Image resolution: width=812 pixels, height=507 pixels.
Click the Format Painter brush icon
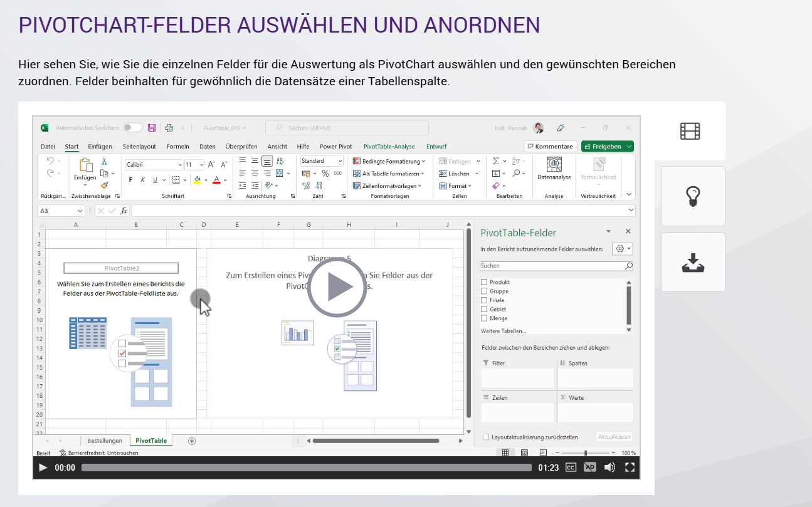pos(105,185)
